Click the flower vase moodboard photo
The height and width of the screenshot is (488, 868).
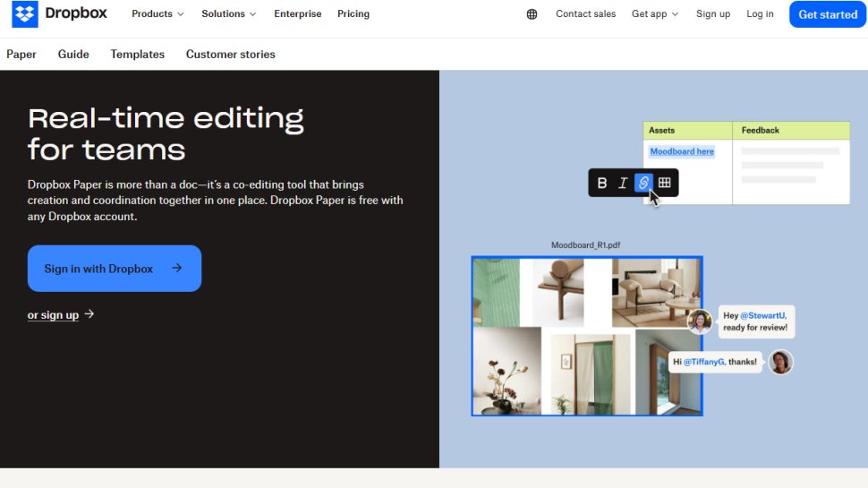[x=507, y=371]
